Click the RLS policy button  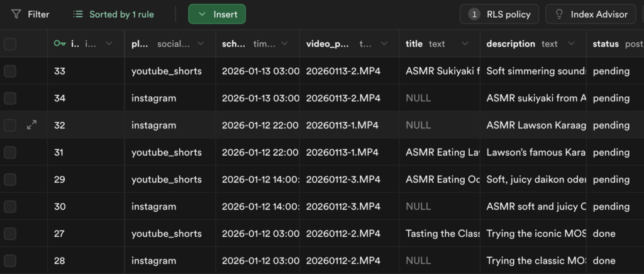coord(500,14)
